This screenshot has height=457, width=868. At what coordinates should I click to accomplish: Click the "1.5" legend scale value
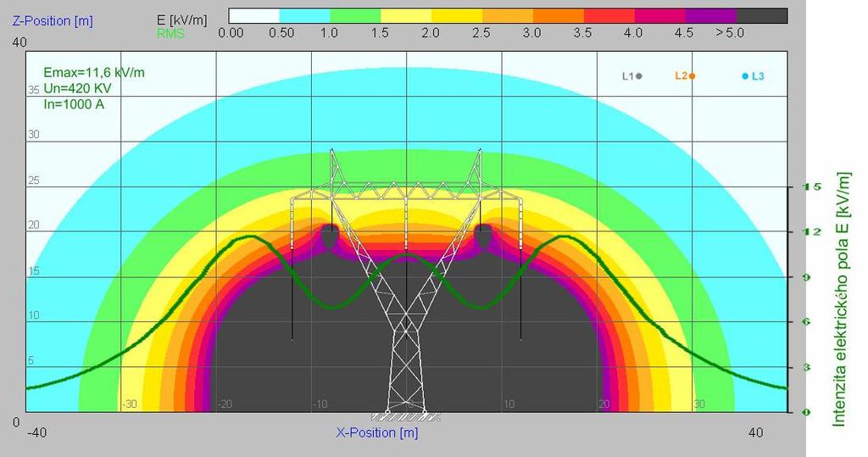379,33
